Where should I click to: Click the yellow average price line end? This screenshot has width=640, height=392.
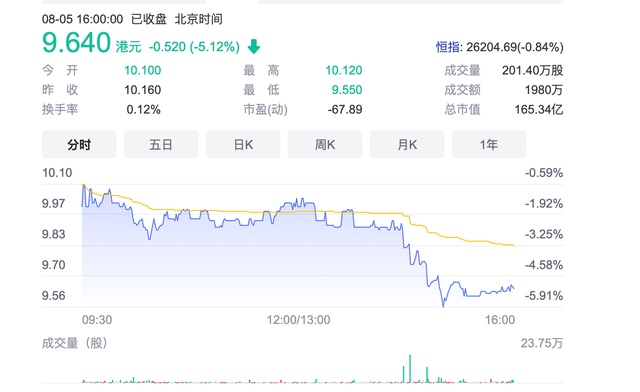pos(513,245)
